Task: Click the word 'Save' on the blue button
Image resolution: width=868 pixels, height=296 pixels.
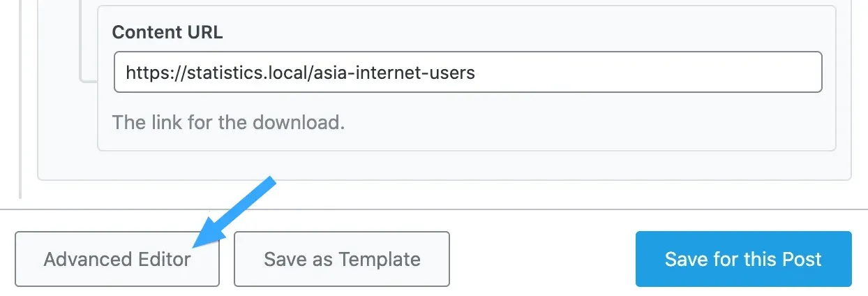Action: [687, 259]
